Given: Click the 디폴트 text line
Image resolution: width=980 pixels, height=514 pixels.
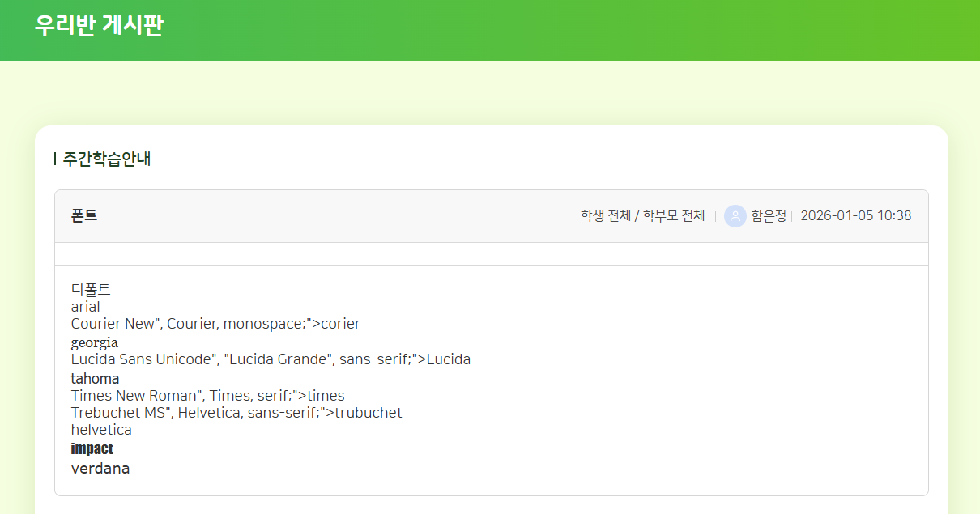Looking at the screenshot, I should click(x=91, y=289).
